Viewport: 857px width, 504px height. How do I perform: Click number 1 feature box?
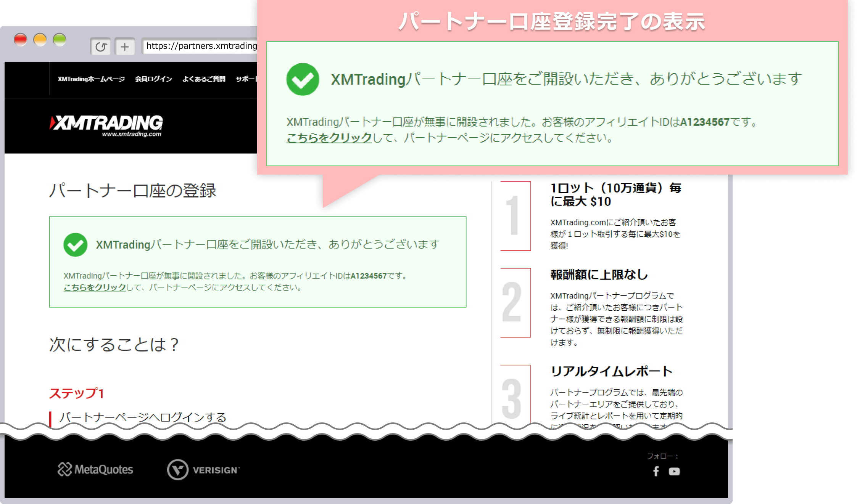coord(515,216)
